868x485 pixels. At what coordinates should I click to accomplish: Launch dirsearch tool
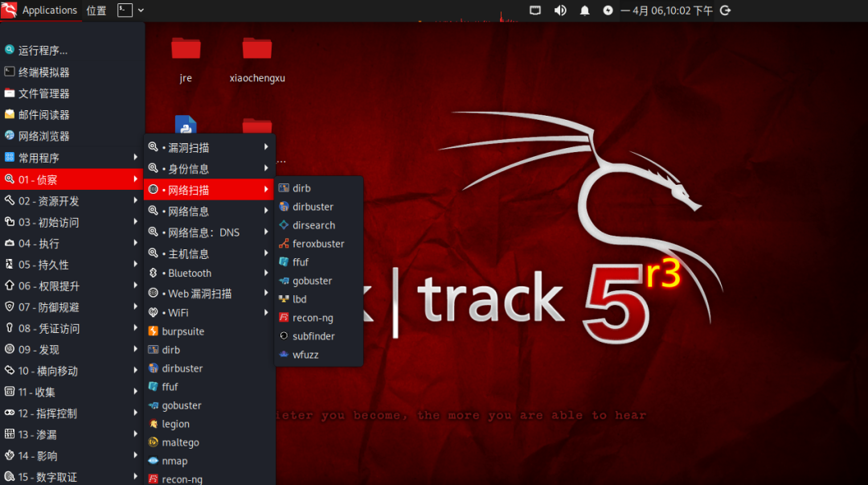[x=318, y=225]
